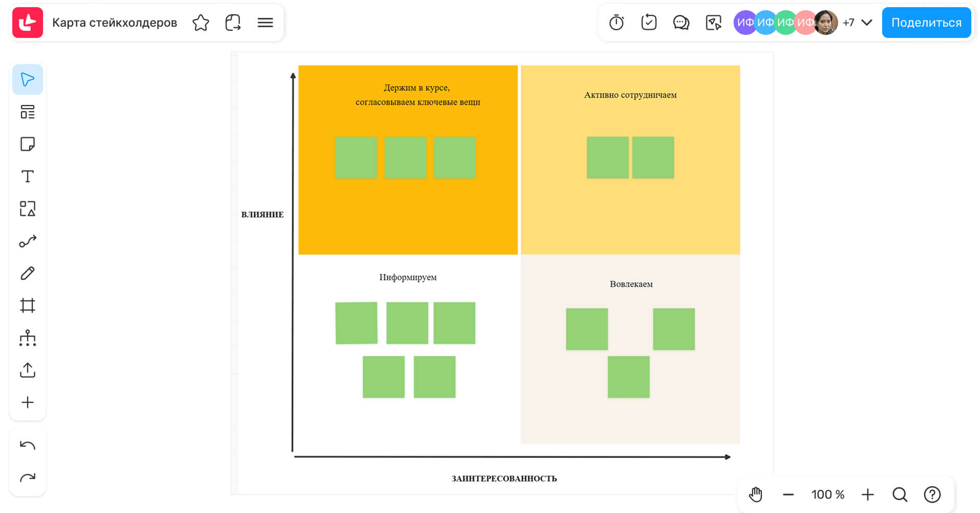Screen dimensions: 980x513
Task: Undo the last action
Action: pyautogui.click(x=27, y=445)
